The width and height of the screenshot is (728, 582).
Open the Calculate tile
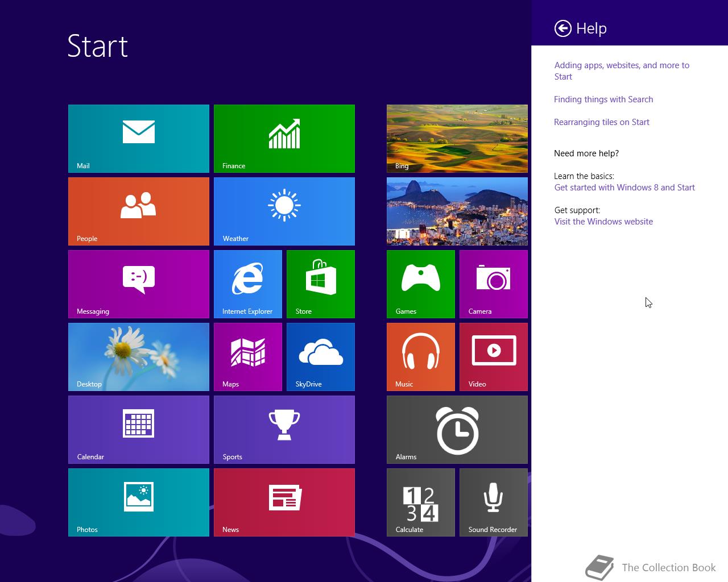pos(421,502)
